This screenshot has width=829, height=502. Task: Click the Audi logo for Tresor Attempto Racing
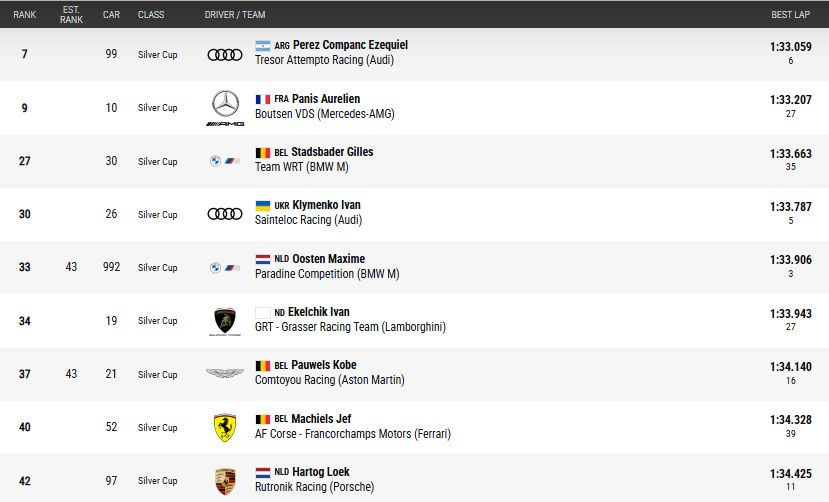click(x=224, y=54)
